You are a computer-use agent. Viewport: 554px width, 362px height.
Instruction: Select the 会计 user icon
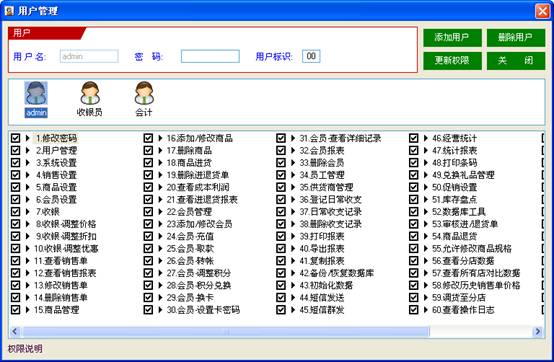coord(144,93)
